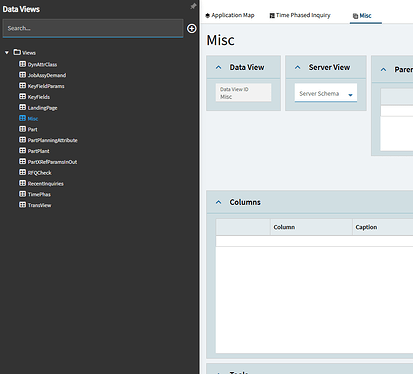Open the PartPlanningAttribute data view
This screenshot has height=374, width=413.
click(52, 140)
